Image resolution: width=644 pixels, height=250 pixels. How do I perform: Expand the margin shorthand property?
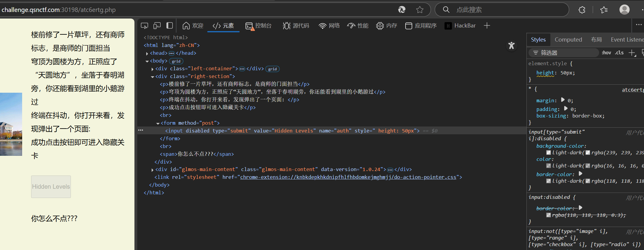563,100
